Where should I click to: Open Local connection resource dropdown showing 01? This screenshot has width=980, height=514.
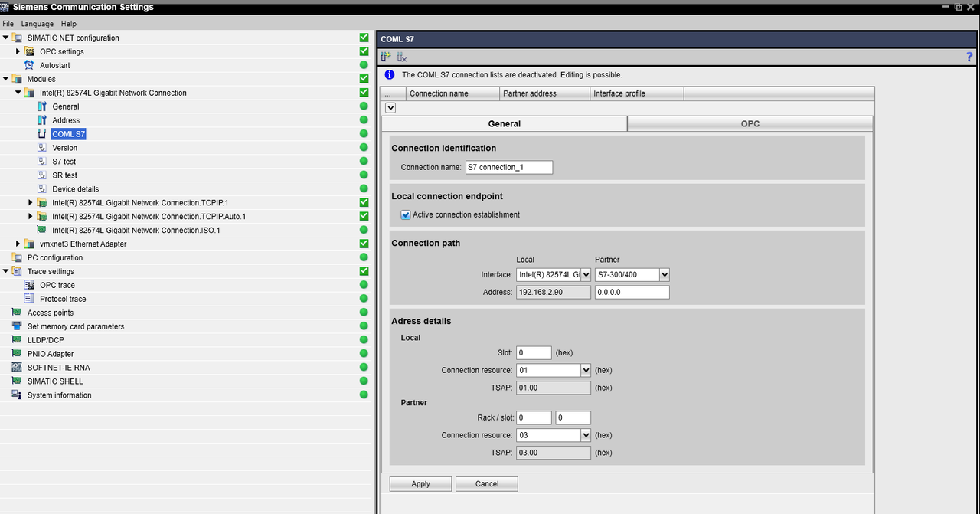[586, 370]
